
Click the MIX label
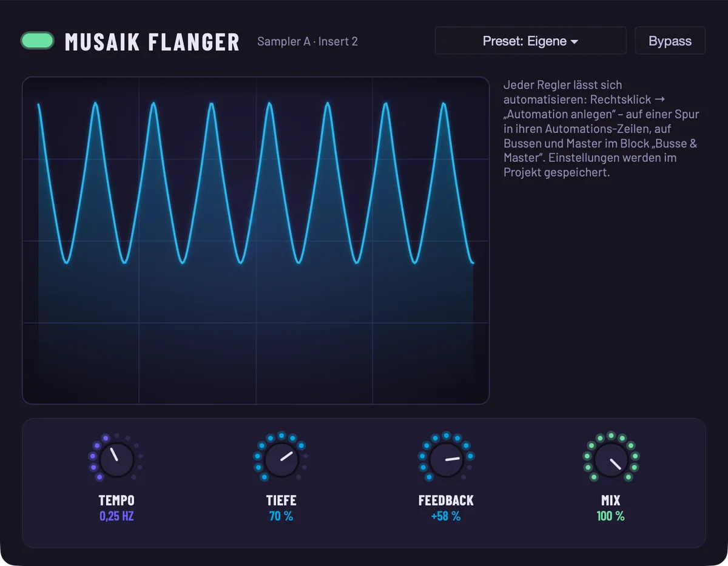point(611,500)
